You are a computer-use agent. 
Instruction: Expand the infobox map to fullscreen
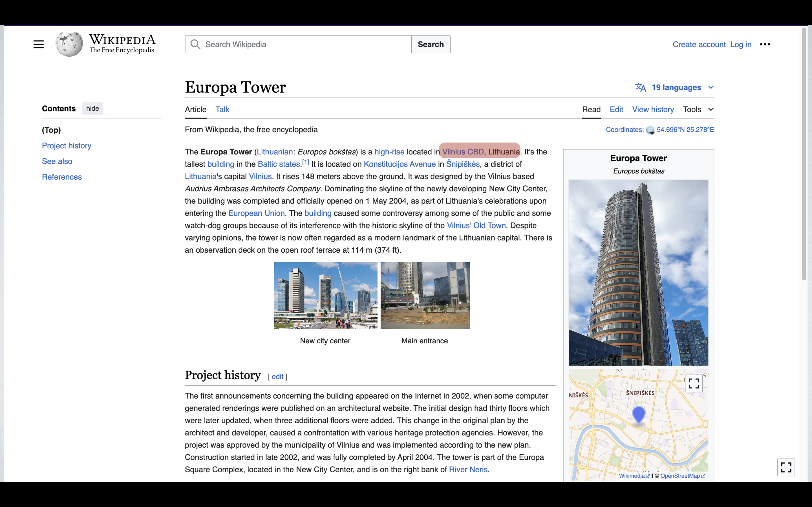(x=693, y=383)
